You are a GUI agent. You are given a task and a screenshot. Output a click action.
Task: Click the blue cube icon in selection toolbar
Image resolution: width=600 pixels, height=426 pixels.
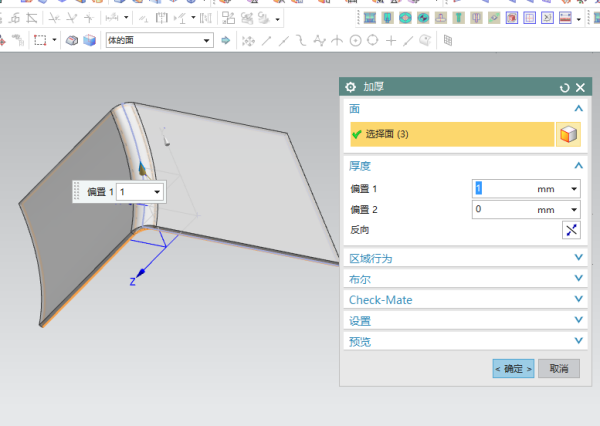click(x=89, y=40)
